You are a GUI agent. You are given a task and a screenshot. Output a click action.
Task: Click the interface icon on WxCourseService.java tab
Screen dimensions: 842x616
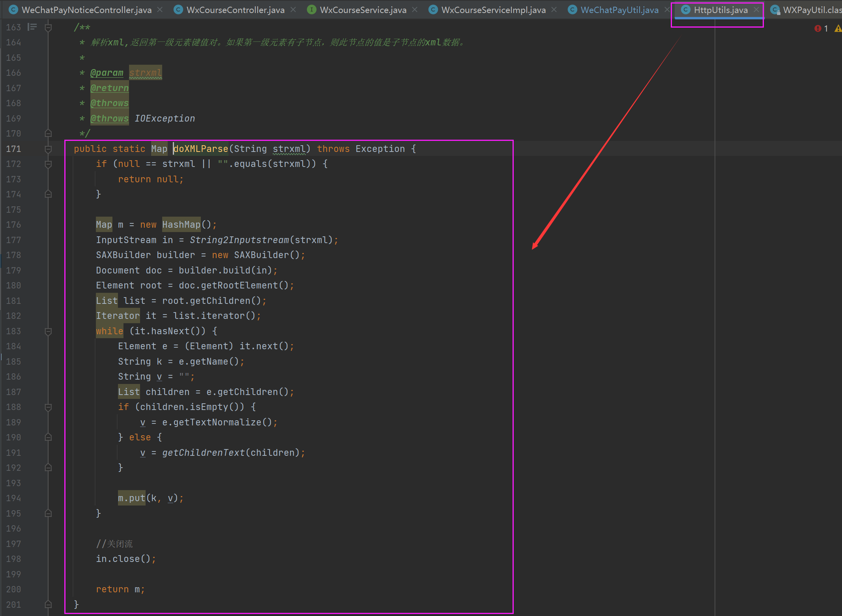[x=312, y=10]
